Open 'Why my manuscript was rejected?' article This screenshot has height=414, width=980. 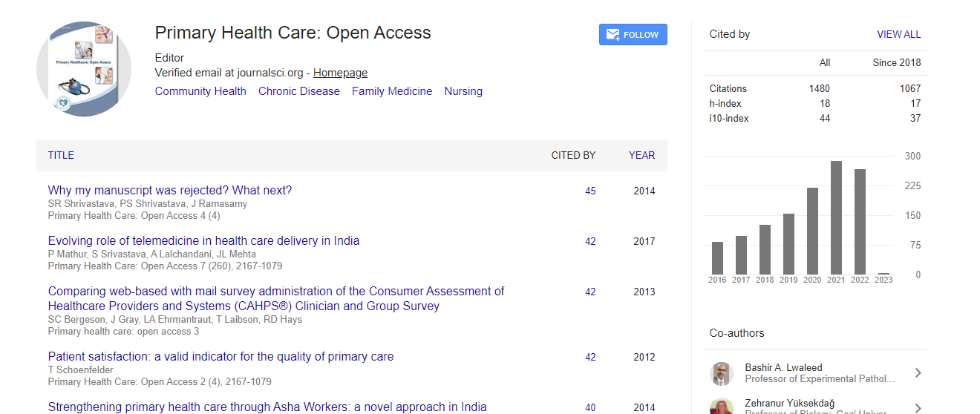170,191
